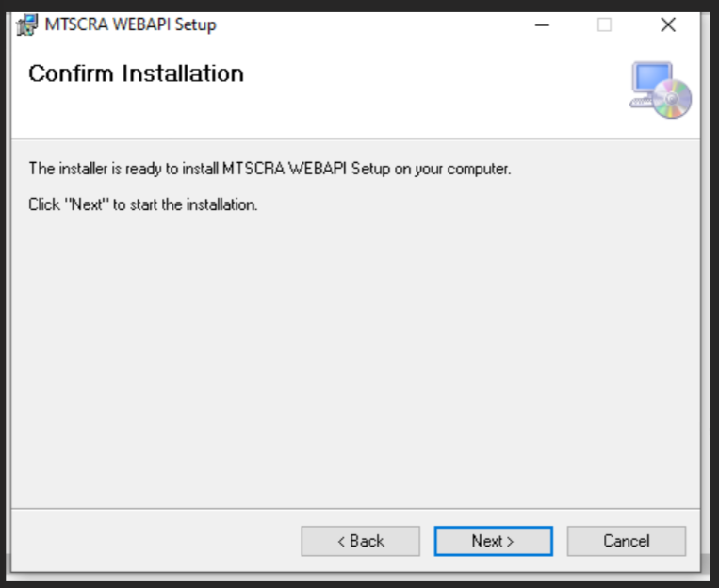719x588 pixels.
Task: Click the installer icon in the title bar
Action: [28, 25]
